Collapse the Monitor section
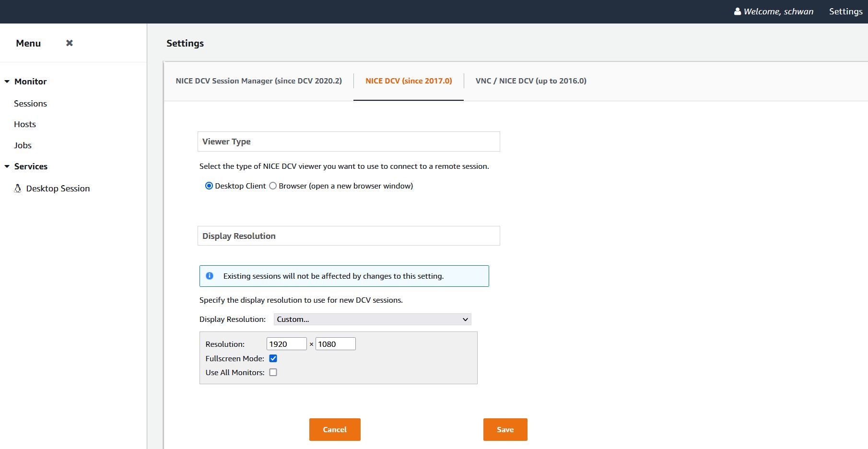868x449 pixels. tap(7, 82)
